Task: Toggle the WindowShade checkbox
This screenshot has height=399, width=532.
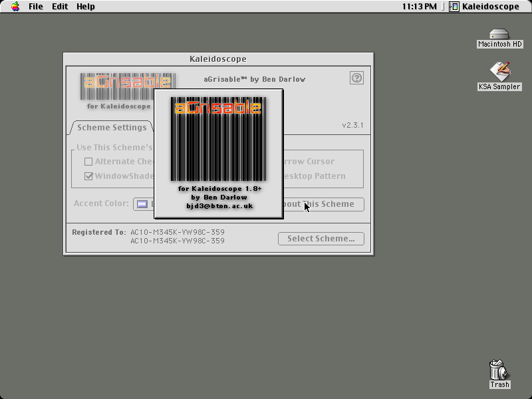Action: point(88,176)
